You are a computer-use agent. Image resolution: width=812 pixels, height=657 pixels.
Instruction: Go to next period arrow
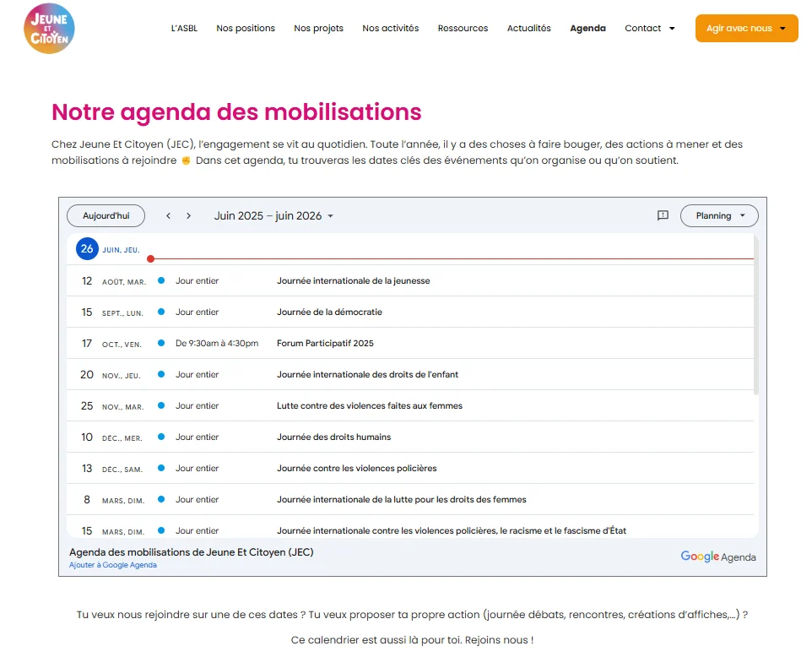click(188, 216)
